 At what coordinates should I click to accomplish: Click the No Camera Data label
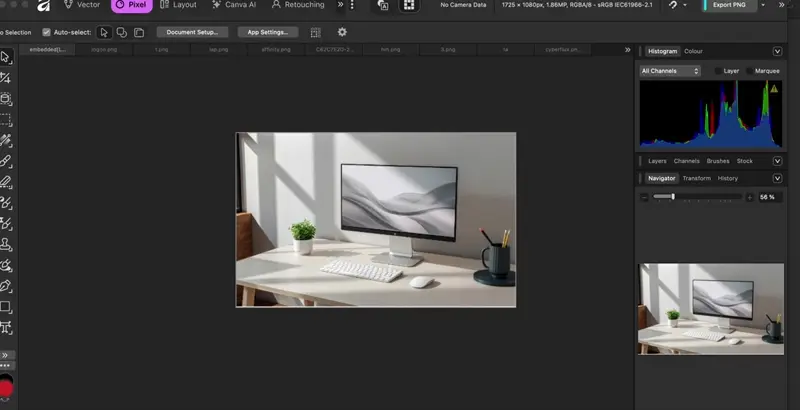pyautogui.click(x=463, y=5)
